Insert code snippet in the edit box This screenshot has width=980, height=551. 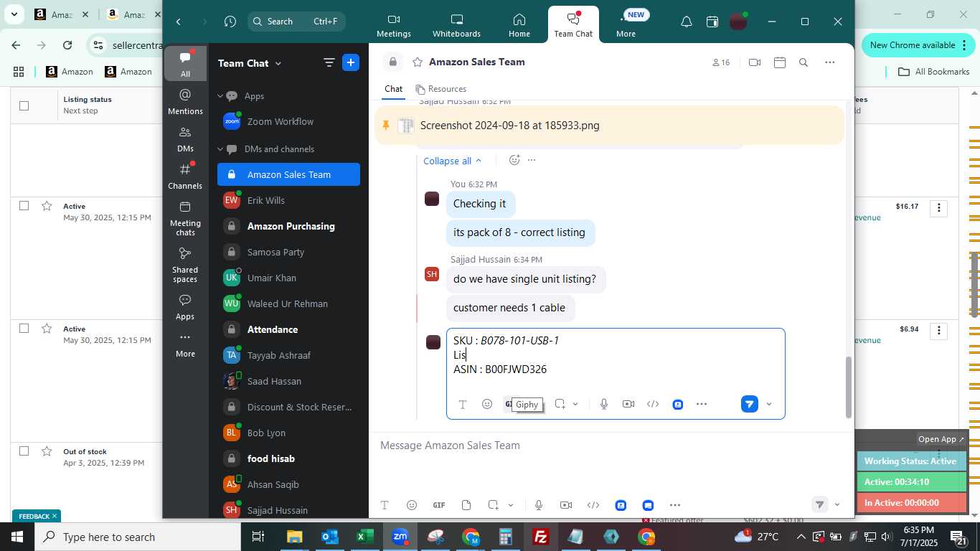(x=653, y=404)
